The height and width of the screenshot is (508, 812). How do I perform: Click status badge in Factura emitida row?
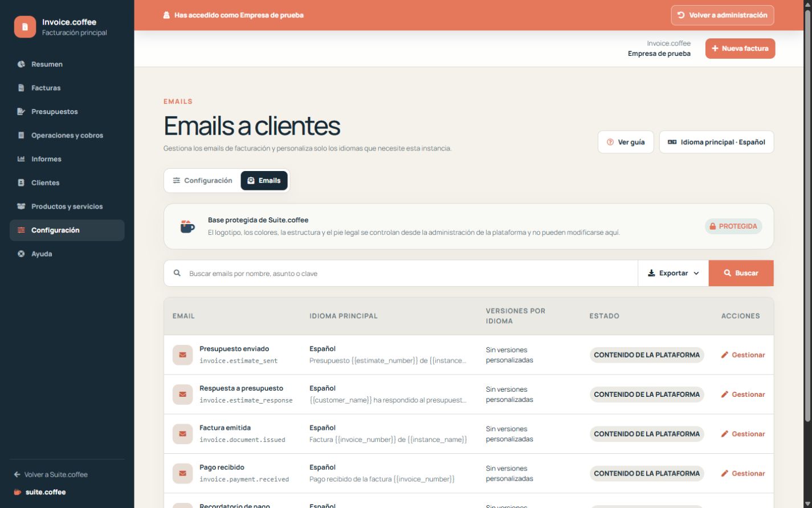pos(647,434)
